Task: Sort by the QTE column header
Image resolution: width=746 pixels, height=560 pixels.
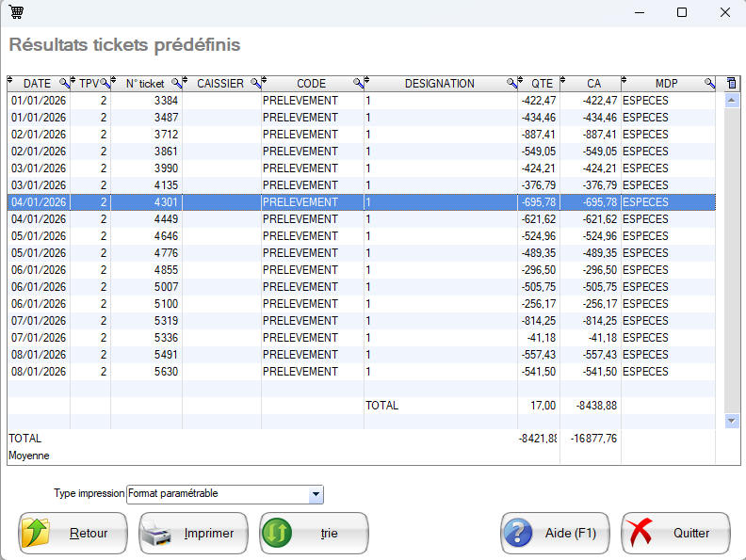Action: 543,84
